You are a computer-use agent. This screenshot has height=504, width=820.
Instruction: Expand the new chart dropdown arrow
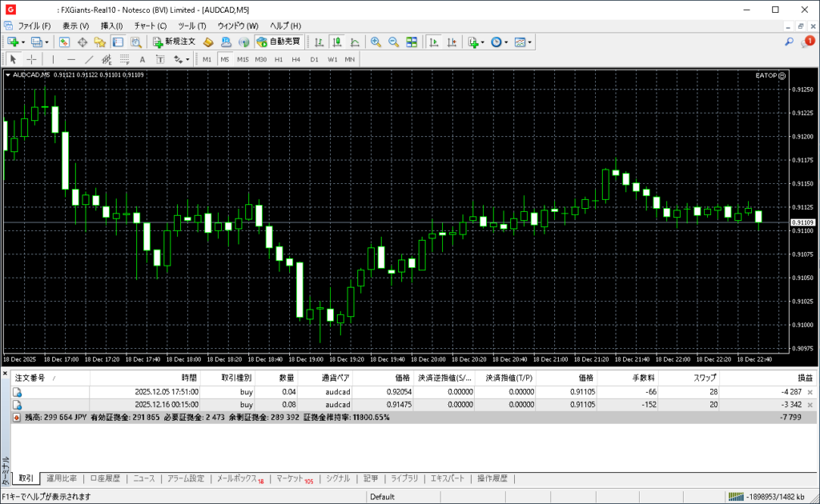(23, 42)
